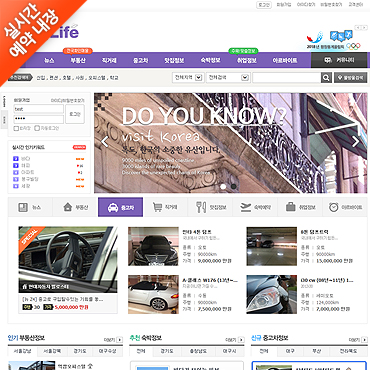Expand the region selection dropdown
This screenshot has height=370, width=370.
coord(188,78)
